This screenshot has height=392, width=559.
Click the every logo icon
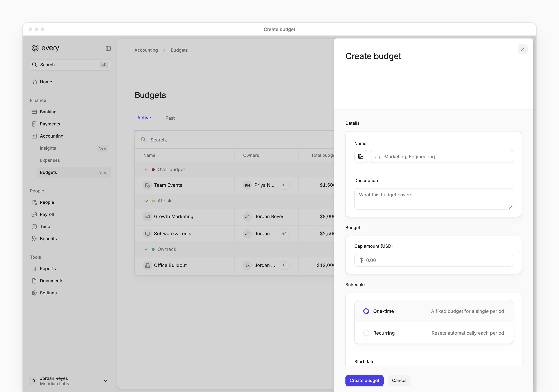35,48
